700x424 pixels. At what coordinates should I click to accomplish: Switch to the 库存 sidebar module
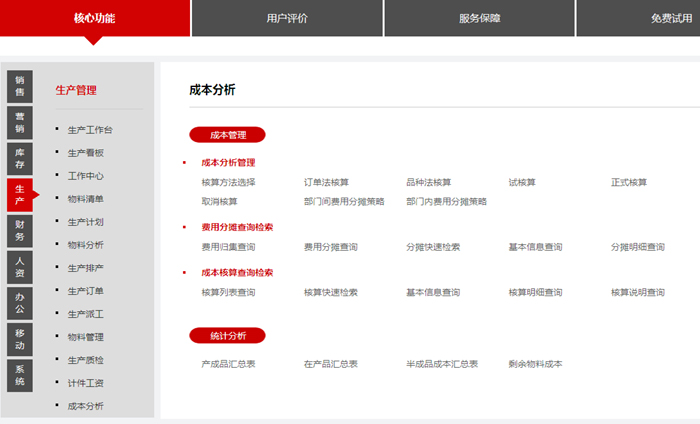[20, 158]
